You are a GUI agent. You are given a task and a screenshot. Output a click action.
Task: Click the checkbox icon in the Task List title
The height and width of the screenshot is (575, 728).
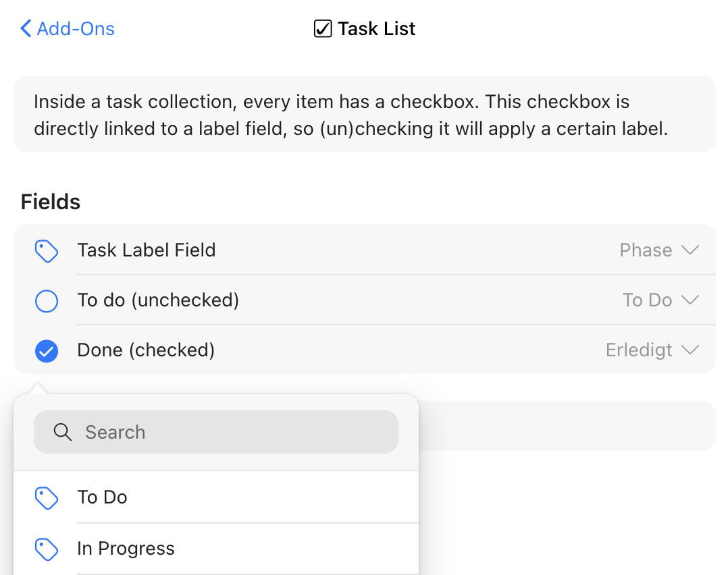coord(323,28)
